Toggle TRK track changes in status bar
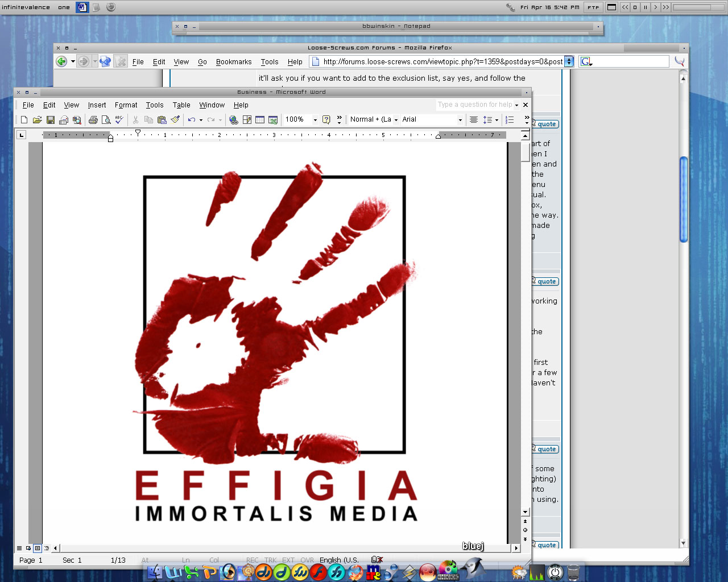728x582 pixels. point(271,560)
